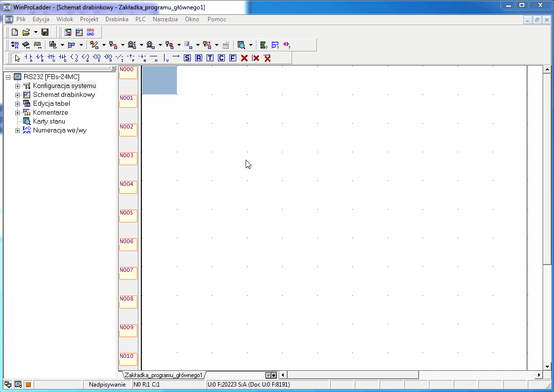Viewport: 554px width, 392px height.
Task: Insert Set function block S
Action: click(x=187, y=58)
